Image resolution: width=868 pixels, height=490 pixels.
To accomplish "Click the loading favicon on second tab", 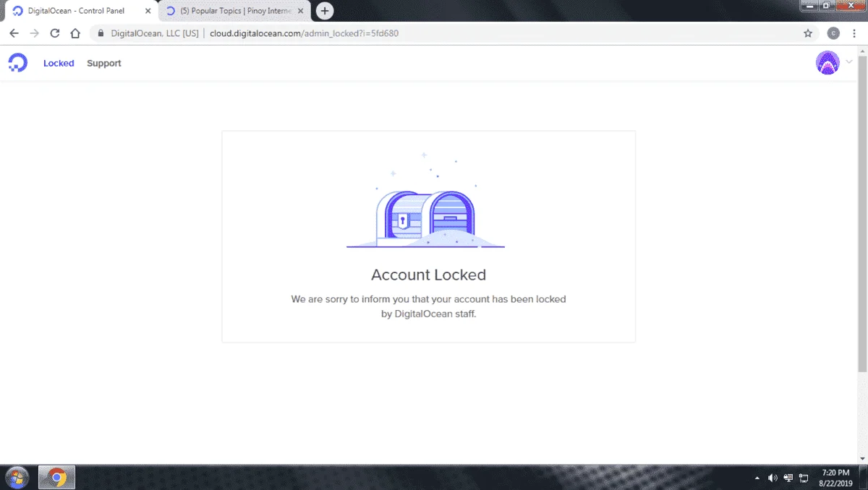I will coord(171,11).
